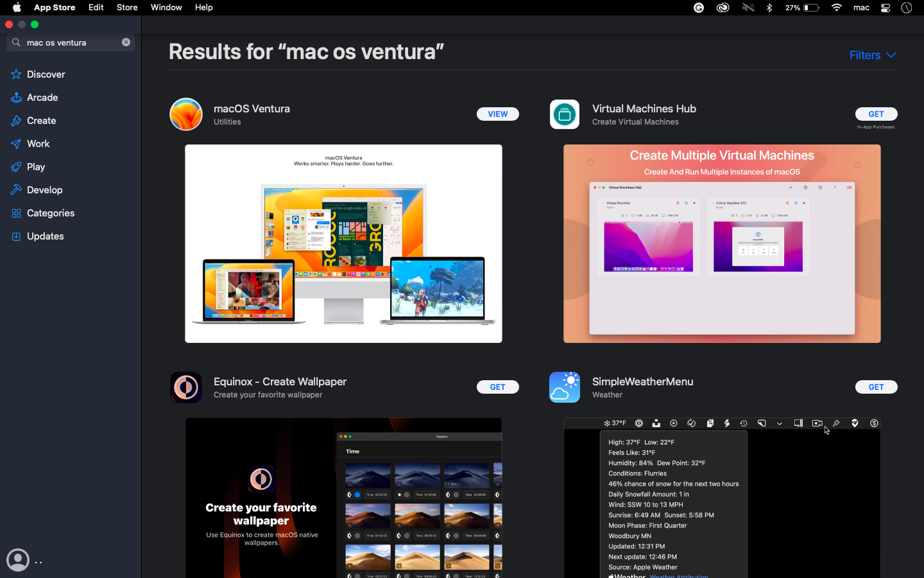The height and width of the screenshot is (578, 924).
Task: Open the Wi-Fi menu
Action: [837, 8]
